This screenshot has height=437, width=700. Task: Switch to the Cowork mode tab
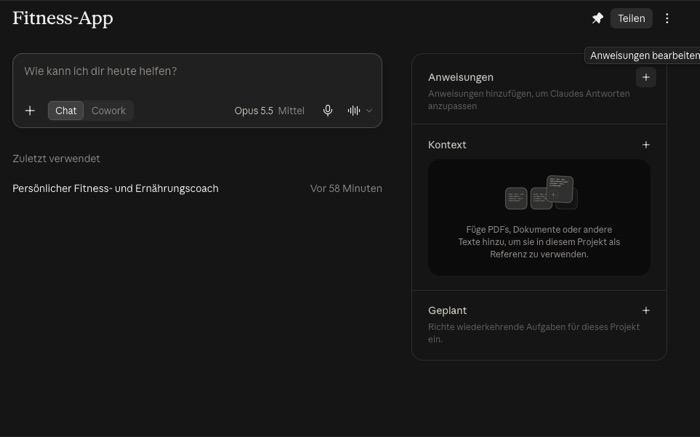pyautogui.click(x=108, y=111)
